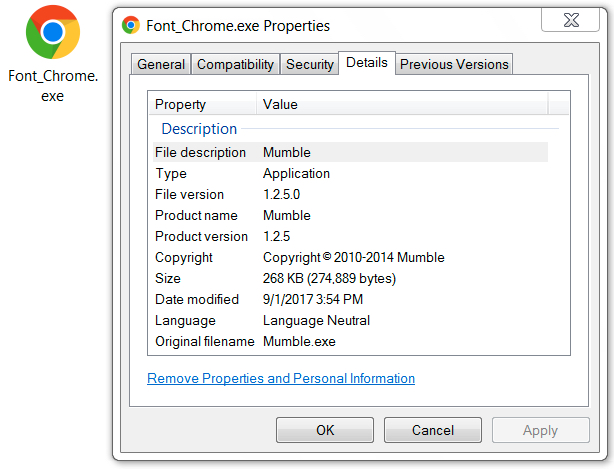
Task: Click the Value column header
Action: (402, 104)
